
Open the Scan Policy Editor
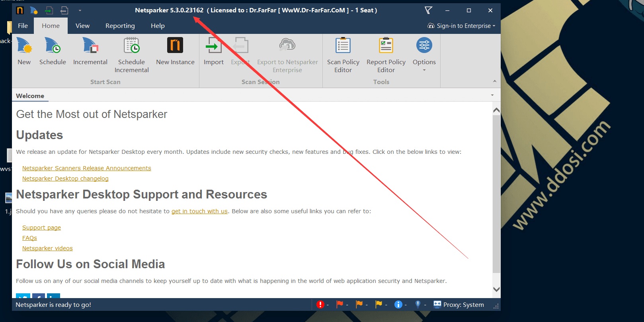343,55
